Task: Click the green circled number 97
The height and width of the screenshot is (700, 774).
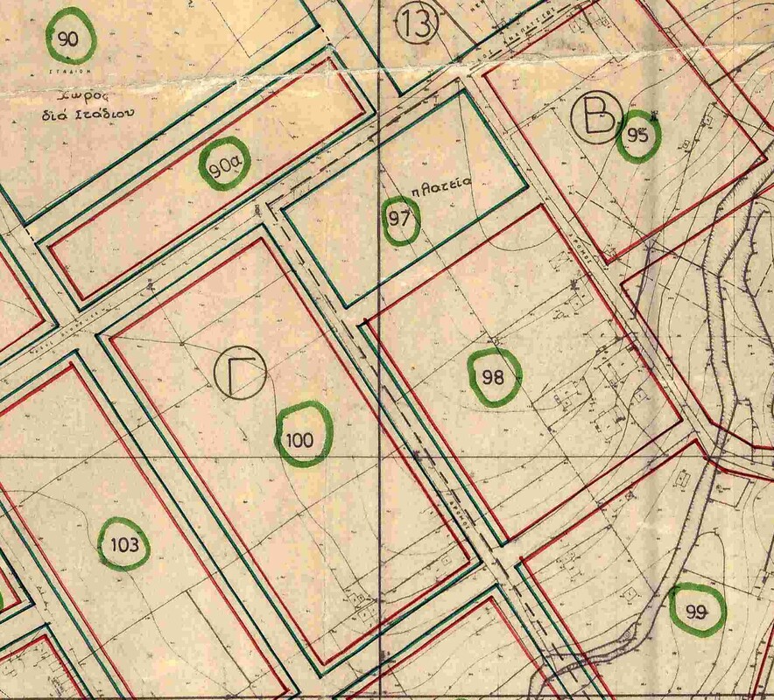Action: point(399,220)
